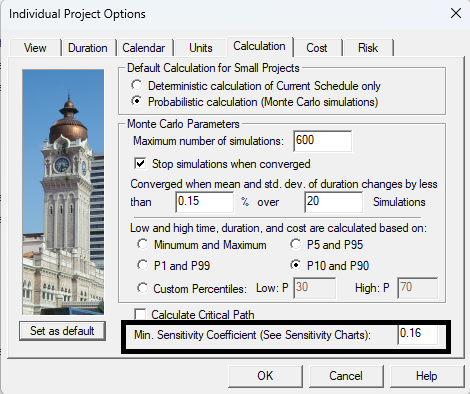470x394 pixels.
Task: Click the clock tower picture
Action: [63, 192]
